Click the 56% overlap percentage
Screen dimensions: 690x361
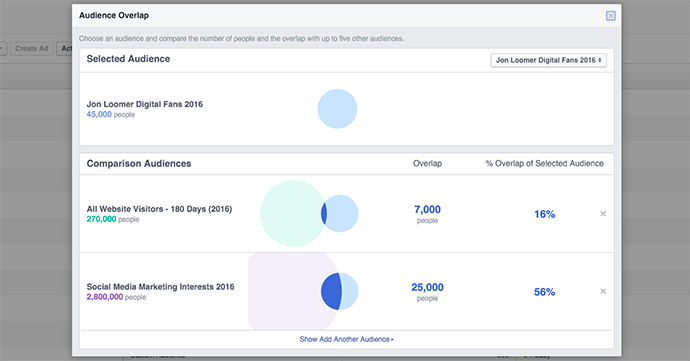tap(544, 292)
